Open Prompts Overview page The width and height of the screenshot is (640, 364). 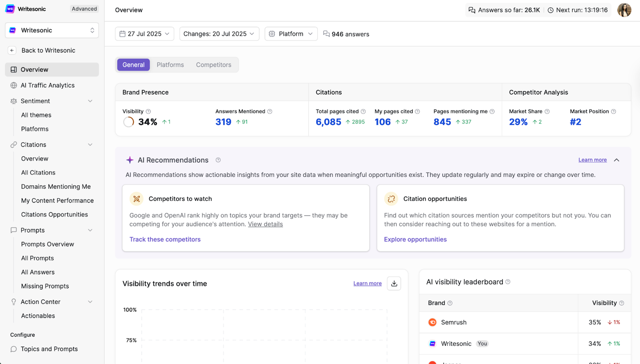(x=48, y=244)
